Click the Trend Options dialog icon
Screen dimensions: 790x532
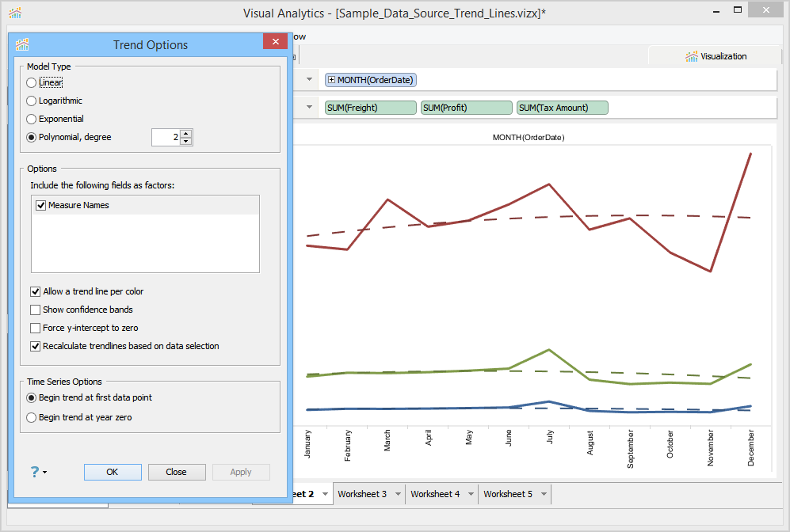(22, 44)
